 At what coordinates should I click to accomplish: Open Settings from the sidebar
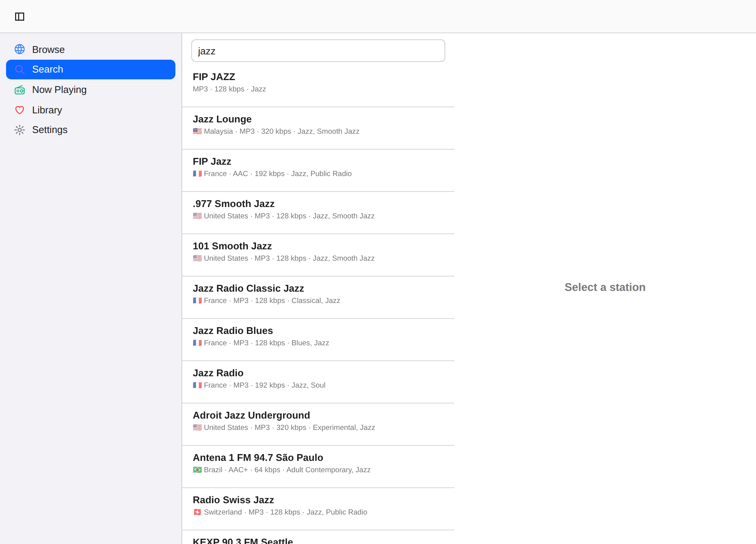(91, 130)
